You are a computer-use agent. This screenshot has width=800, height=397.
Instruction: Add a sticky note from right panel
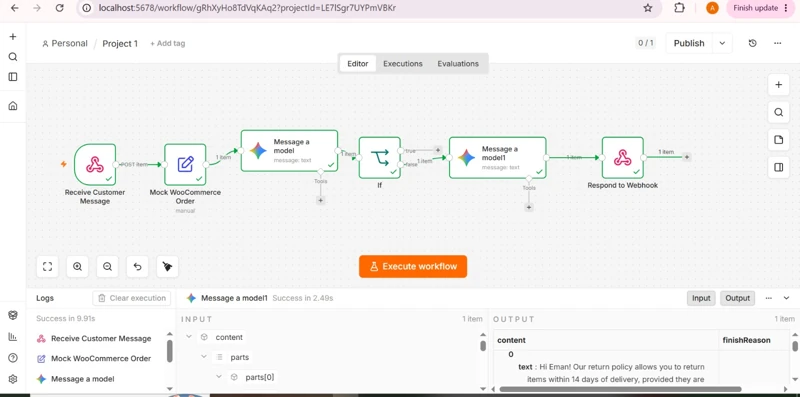coord(779,140)
